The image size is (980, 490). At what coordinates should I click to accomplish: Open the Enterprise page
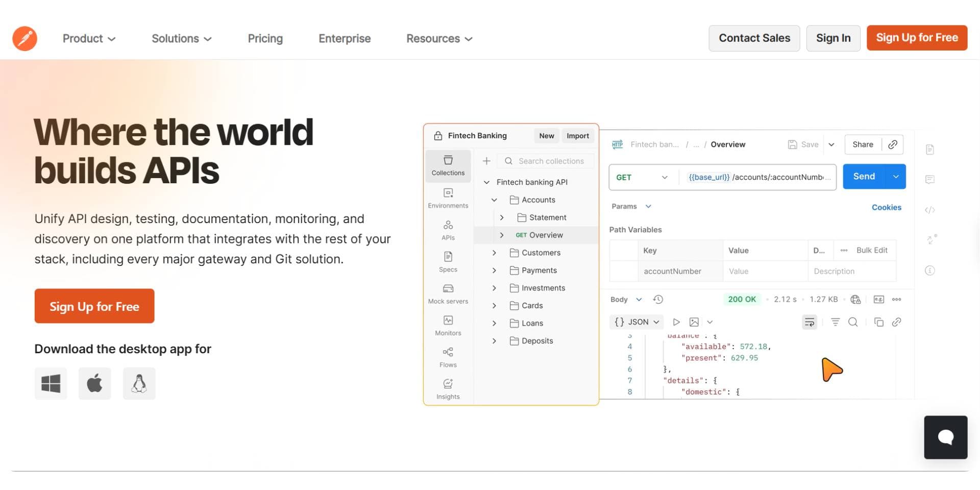click(x=345, y=38)
